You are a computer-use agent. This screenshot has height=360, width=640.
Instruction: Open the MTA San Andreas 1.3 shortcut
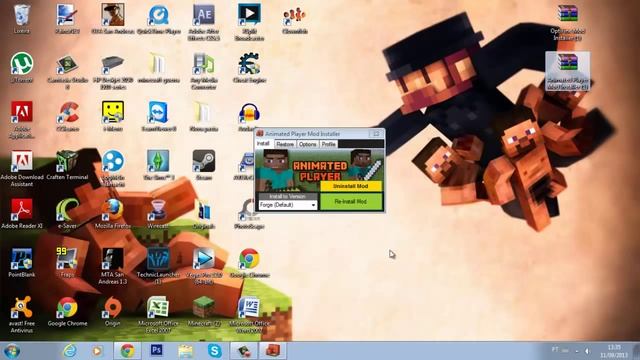[x=113, y=266]
